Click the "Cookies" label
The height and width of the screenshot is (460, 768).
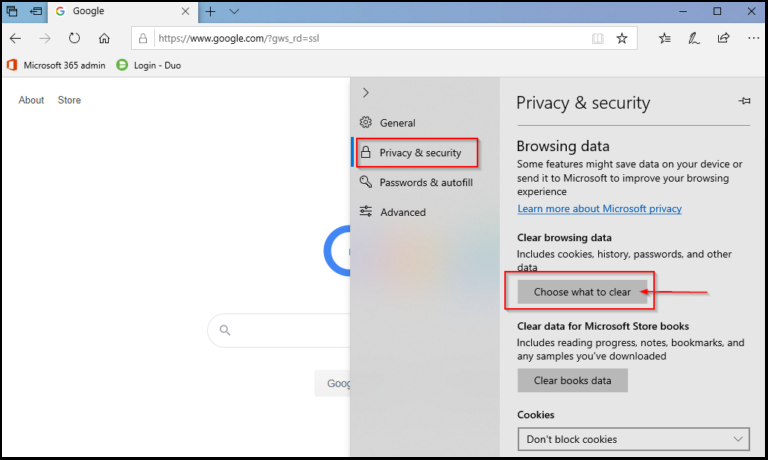click(x=536, y=415)
